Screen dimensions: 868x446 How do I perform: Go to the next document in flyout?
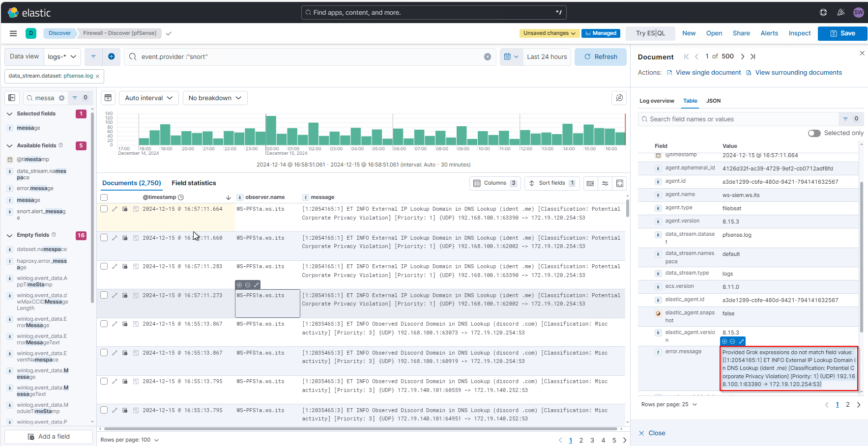pos(743,56)
